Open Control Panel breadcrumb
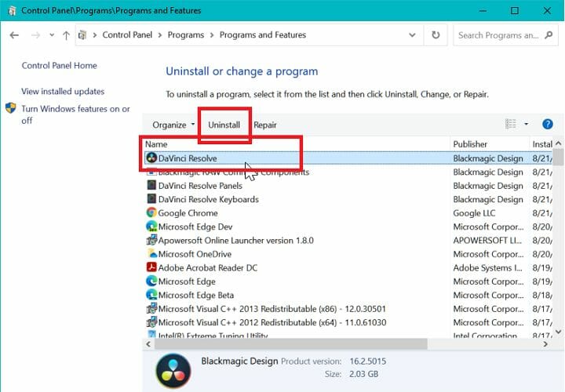The image size is (565, 392). click(x=127, y=35)
